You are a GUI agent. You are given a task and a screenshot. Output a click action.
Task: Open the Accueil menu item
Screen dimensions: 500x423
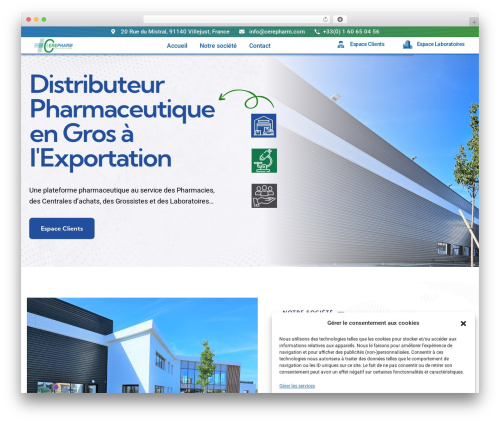[177, 46]
